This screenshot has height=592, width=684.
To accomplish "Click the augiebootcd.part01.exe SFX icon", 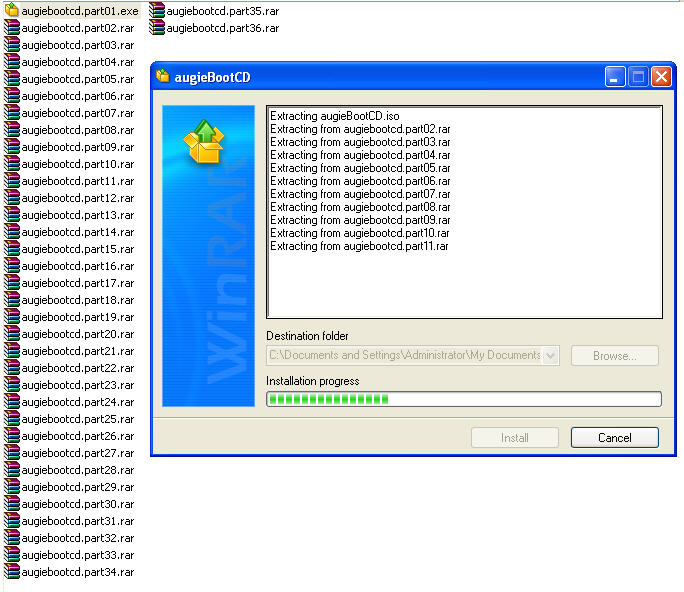I will [12, 10].
